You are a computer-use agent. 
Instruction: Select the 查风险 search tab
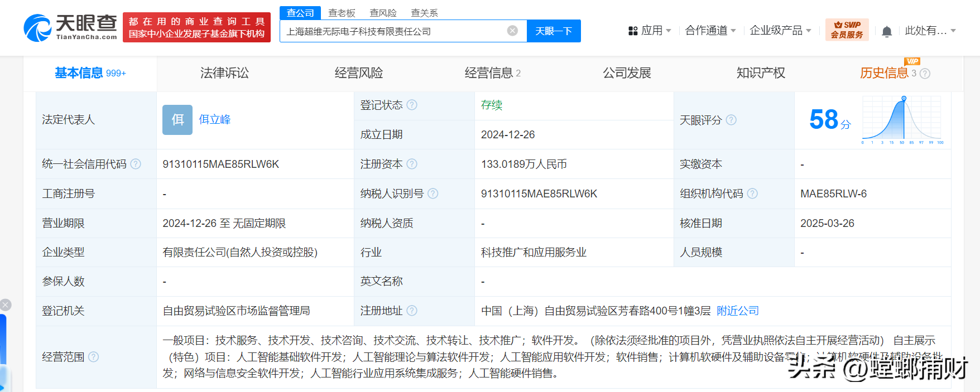pos(383,13)
